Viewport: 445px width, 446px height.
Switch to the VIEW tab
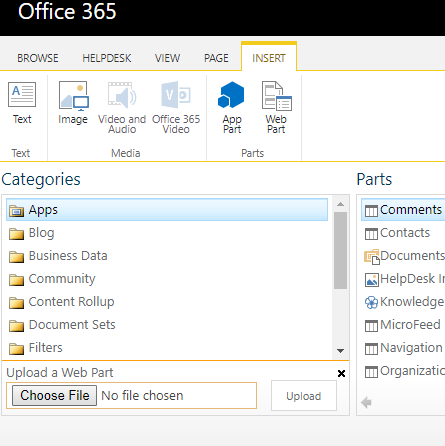pyautogui.click(x=167, y=58)
